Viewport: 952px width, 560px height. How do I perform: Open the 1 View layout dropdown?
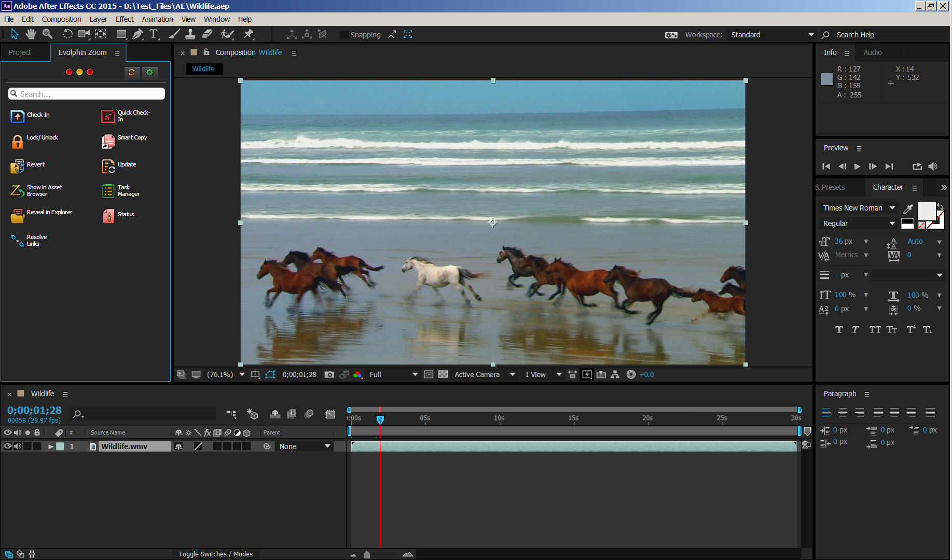[x=543, y=374]
